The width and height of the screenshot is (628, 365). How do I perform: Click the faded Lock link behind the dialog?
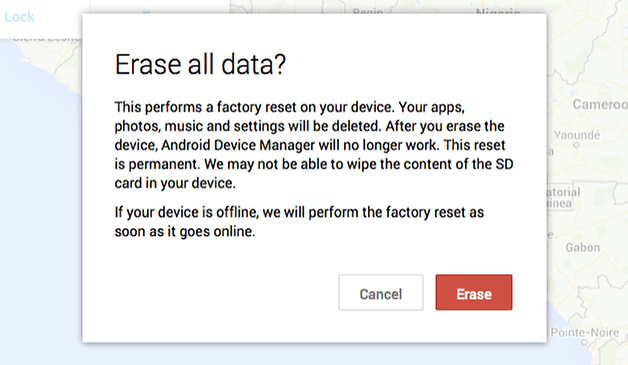(19, 17)
